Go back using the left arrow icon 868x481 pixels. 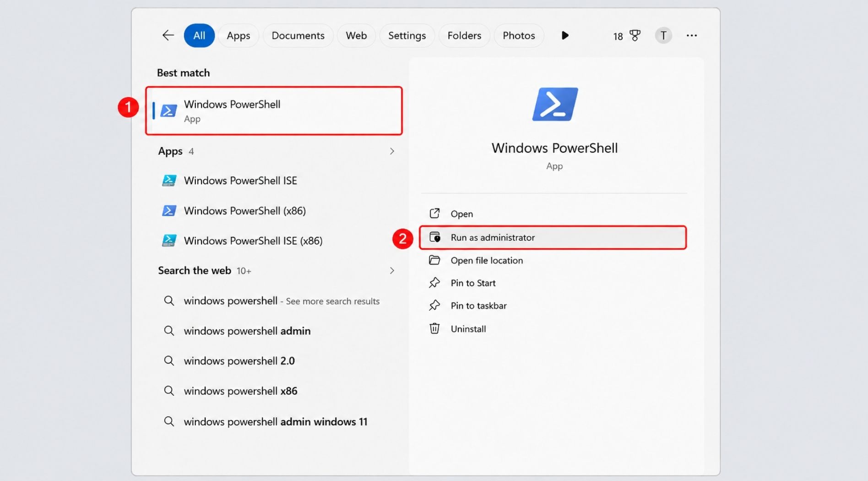coord(168,35)
